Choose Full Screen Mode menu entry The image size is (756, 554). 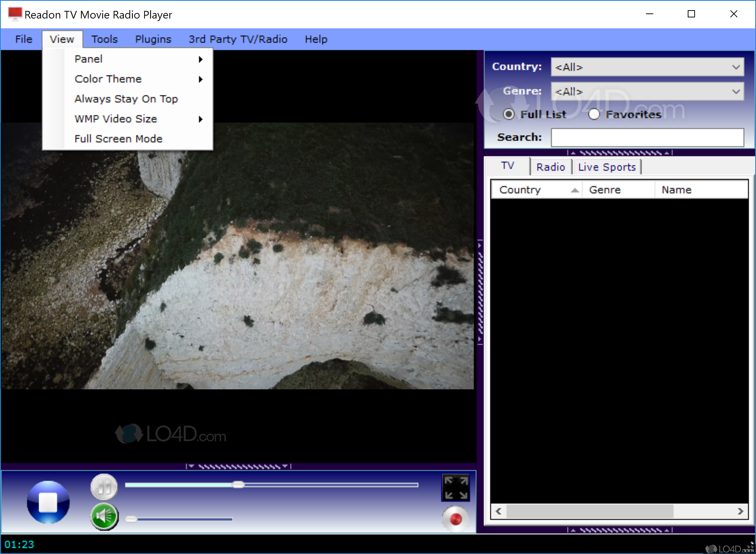coord(118,139)
